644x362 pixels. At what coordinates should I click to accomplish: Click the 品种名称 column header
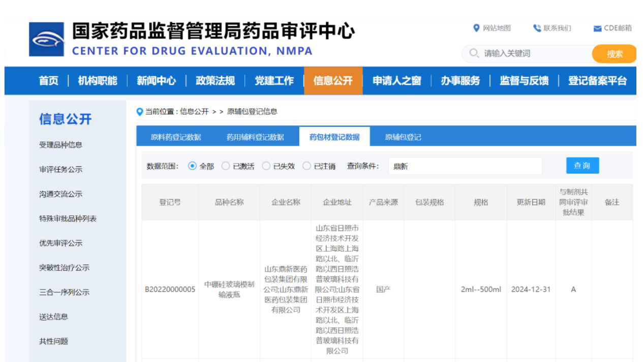pos(229,202)
